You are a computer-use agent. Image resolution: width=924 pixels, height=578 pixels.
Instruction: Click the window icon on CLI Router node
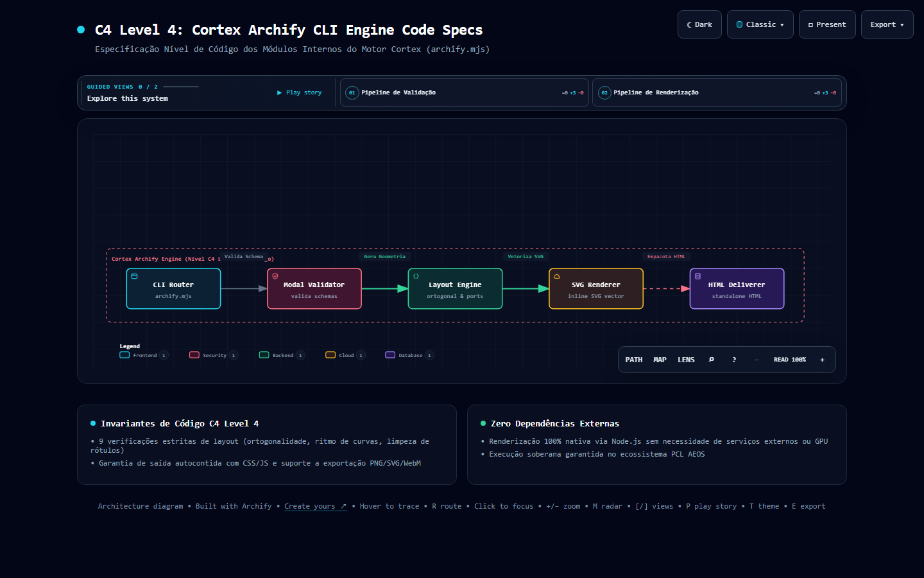tap(134, 276)
